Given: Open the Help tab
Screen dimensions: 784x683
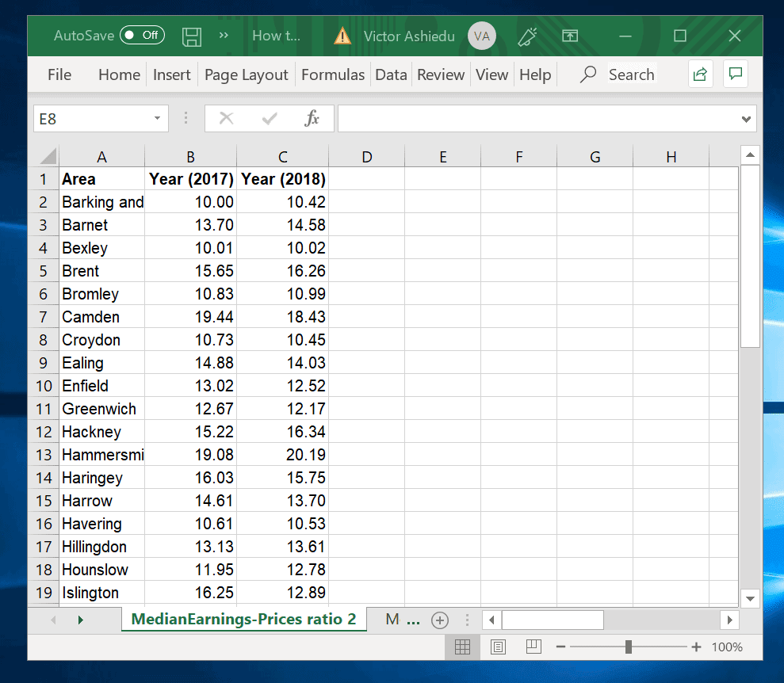Looking at the screenshot, I should 535,74.
